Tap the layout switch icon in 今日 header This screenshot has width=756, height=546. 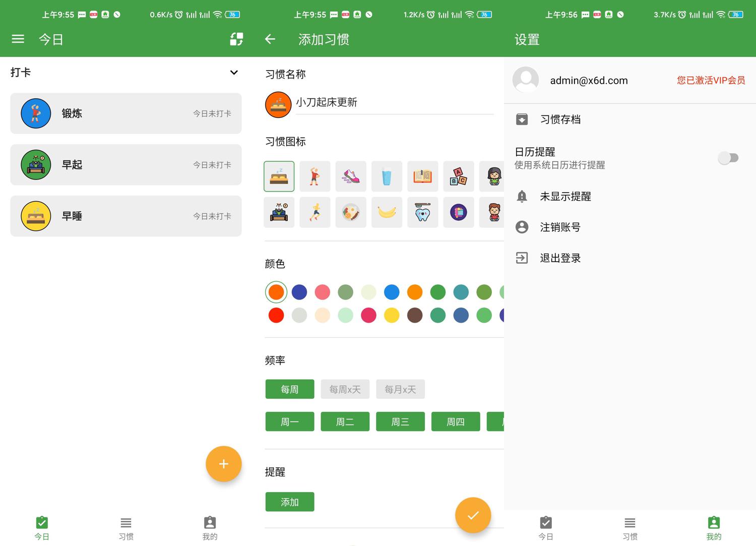click(x=236, y=39)
